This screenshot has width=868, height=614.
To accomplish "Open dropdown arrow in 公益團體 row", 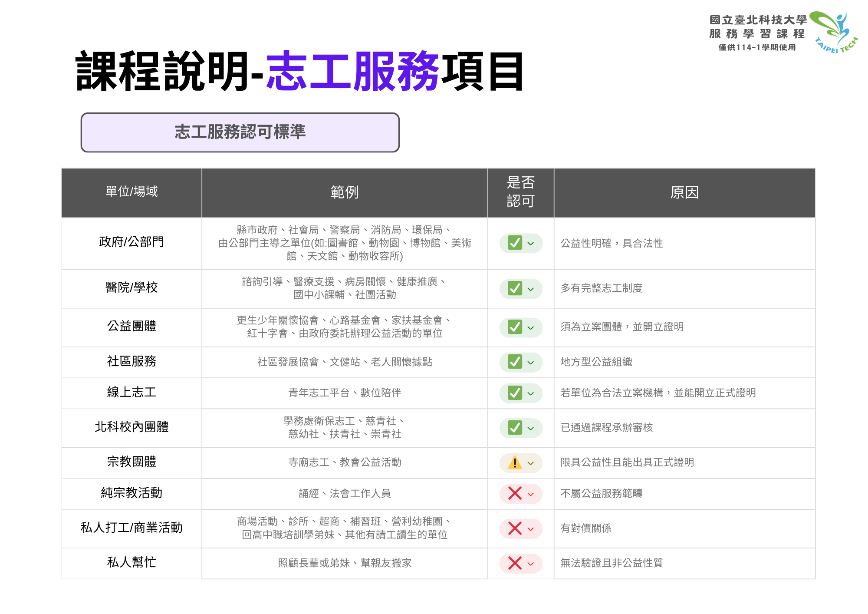I will tap(531, 328).
